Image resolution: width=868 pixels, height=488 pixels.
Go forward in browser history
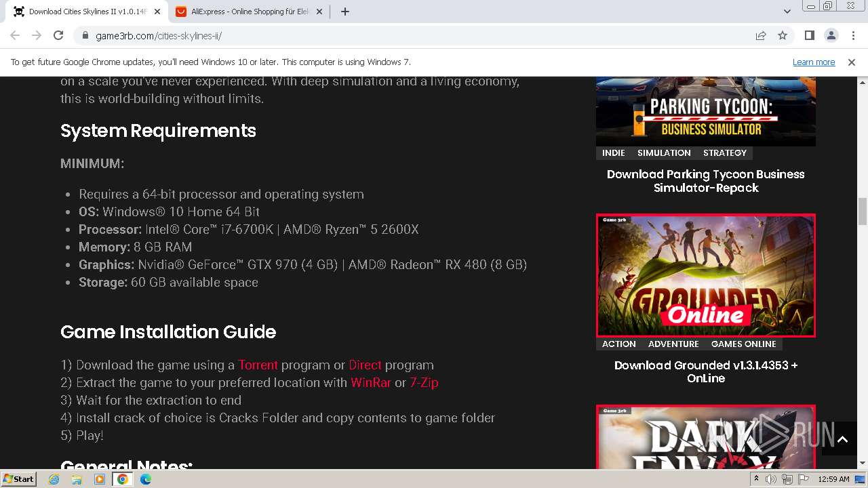37,35
